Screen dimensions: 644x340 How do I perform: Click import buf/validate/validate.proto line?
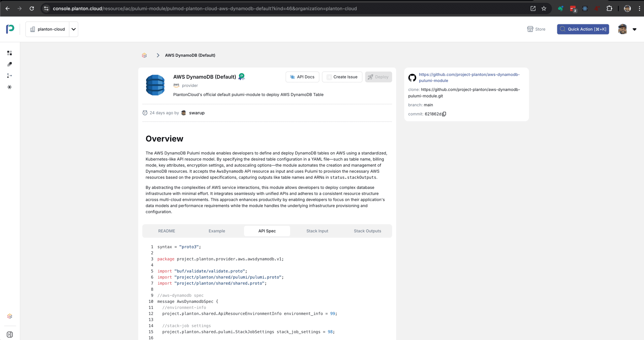pyautogui.click(x=202, y=271)
